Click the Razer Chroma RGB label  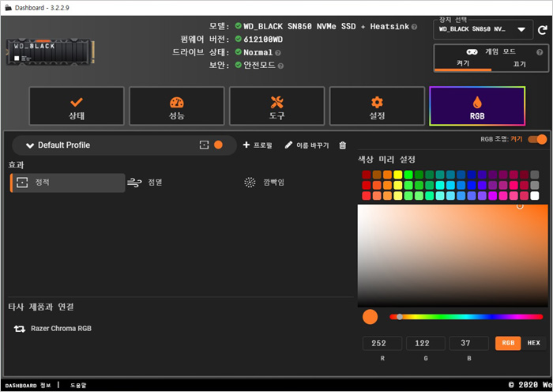tap(61, 329)
